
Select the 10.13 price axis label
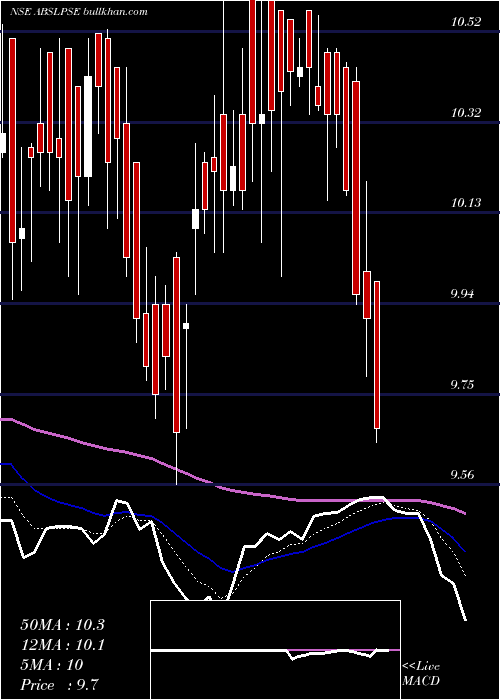point(466,204)
